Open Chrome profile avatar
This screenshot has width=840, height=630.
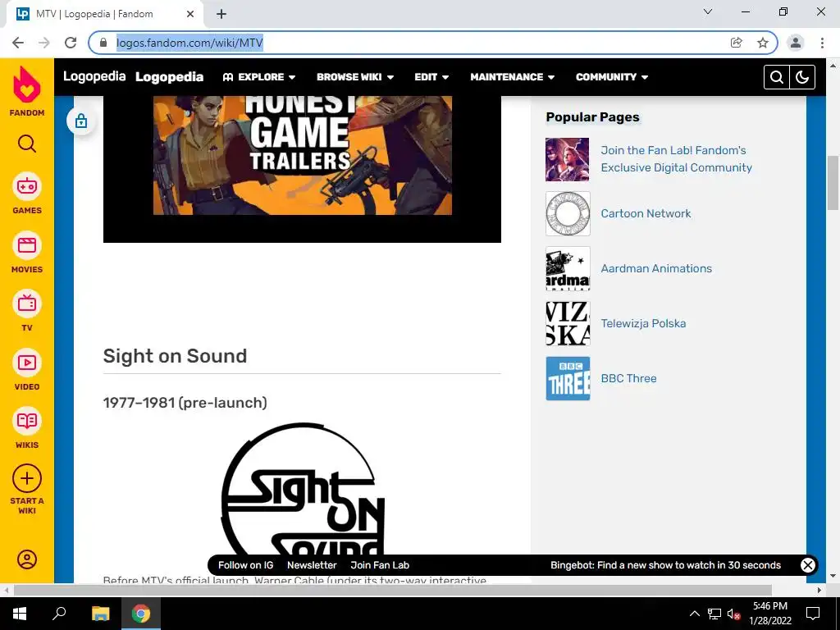[796, 43]
